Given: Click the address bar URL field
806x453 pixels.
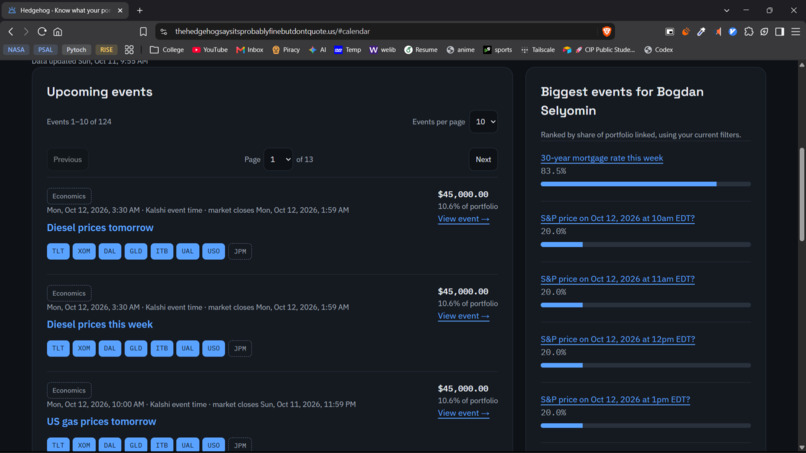Looking at the screenshot, I should pos(386,31).
